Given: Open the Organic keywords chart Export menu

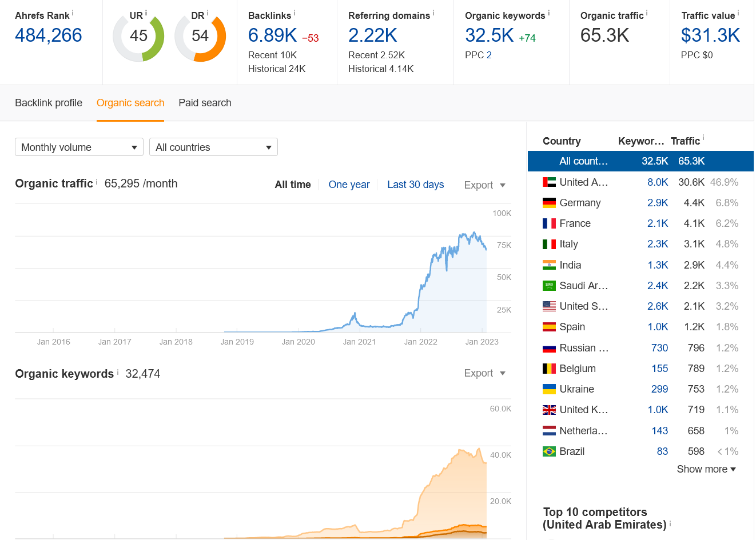Looking at the screenshot, I should click(x=485, y=373).
